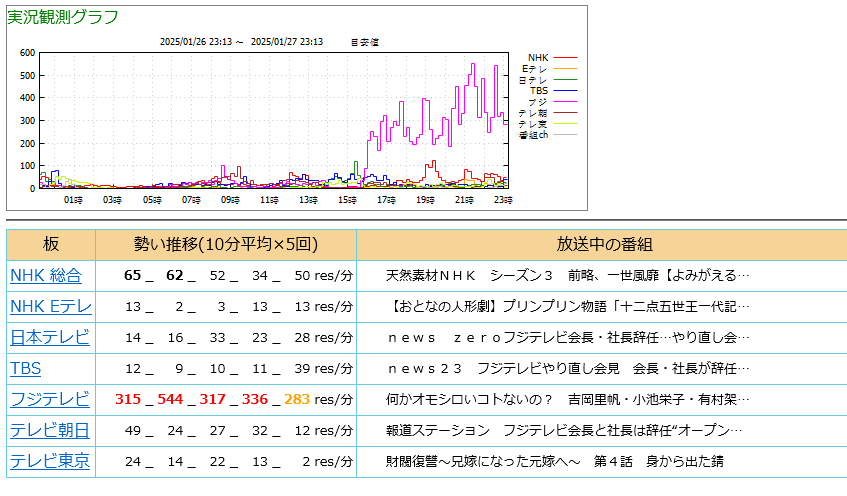Click the TBS blue legend line
Image resolution: width=847 pixels, height=496 pixels.
click(566, 91)
